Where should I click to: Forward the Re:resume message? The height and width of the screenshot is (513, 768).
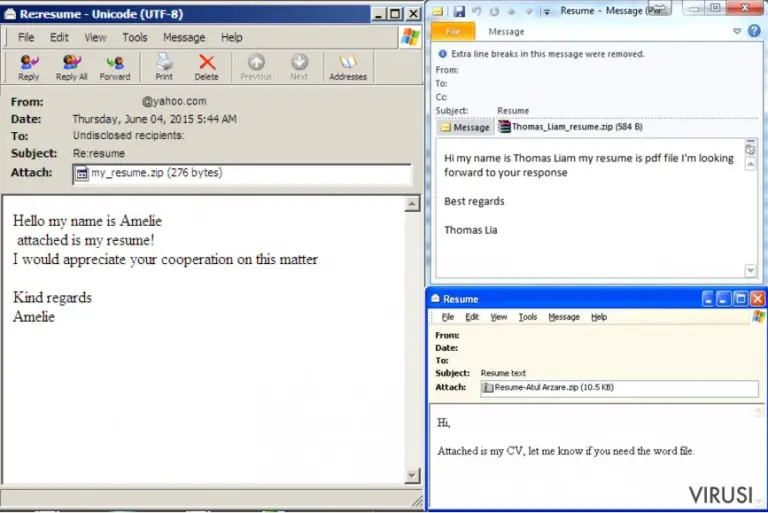(x=115, y=68)
